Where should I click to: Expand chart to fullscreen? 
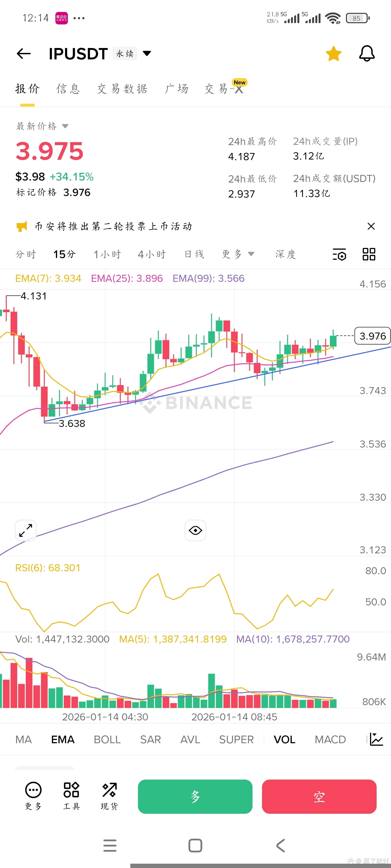(x=26, y=530)
